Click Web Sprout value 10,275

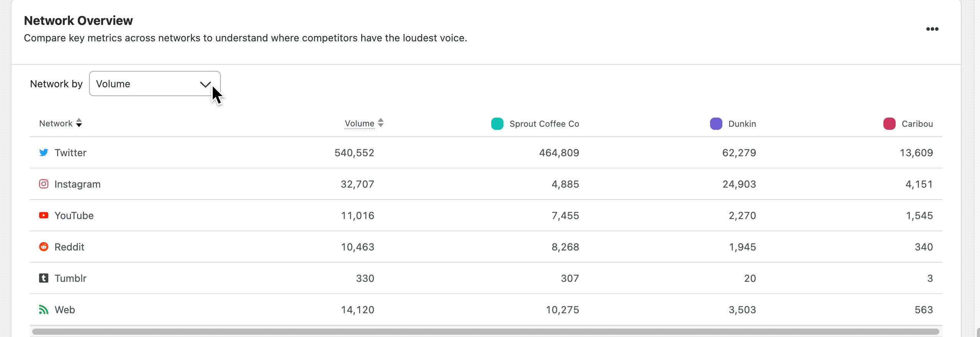click(562, 310)
